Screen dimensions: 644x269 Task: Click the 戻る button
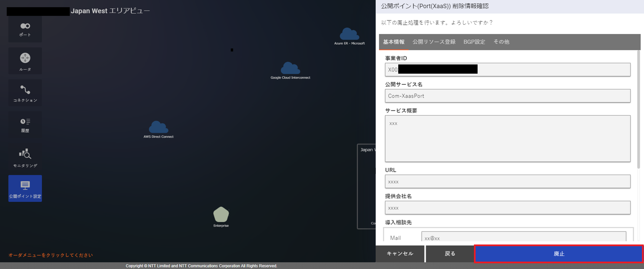(x=450, y=253)
